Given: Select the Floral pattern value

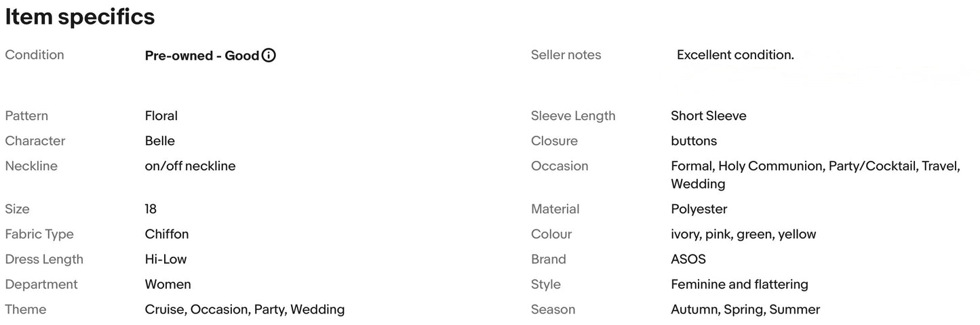Looking at the screenshot, I should click(161, 116).
